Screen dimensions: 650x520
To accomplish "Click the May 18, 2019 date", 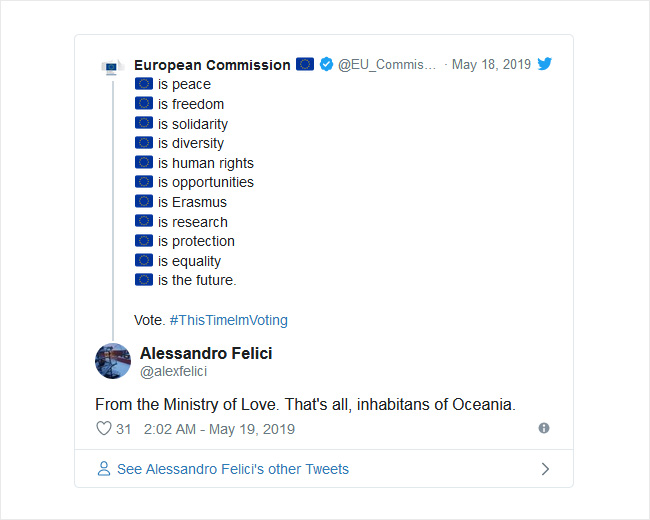I will [x=491, y=64].
